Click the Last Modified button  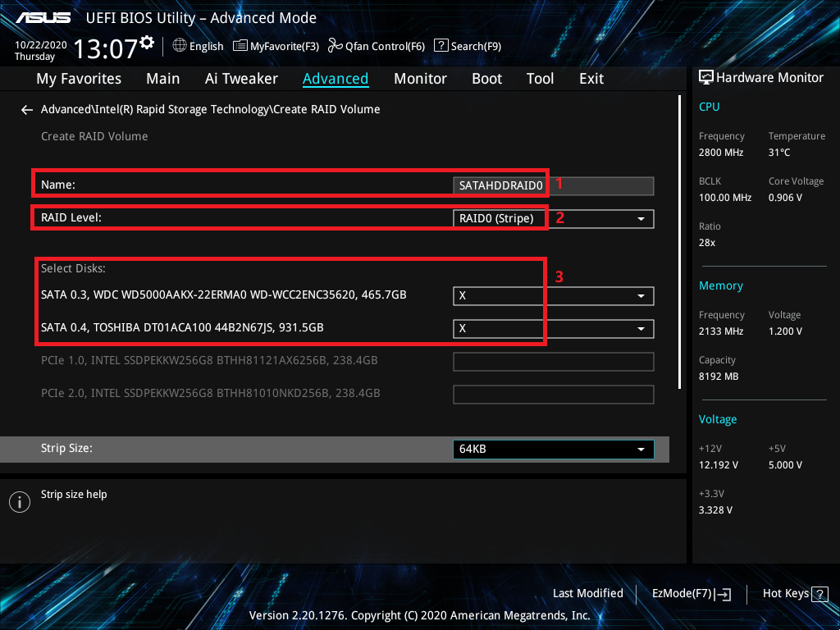(587, 594)
